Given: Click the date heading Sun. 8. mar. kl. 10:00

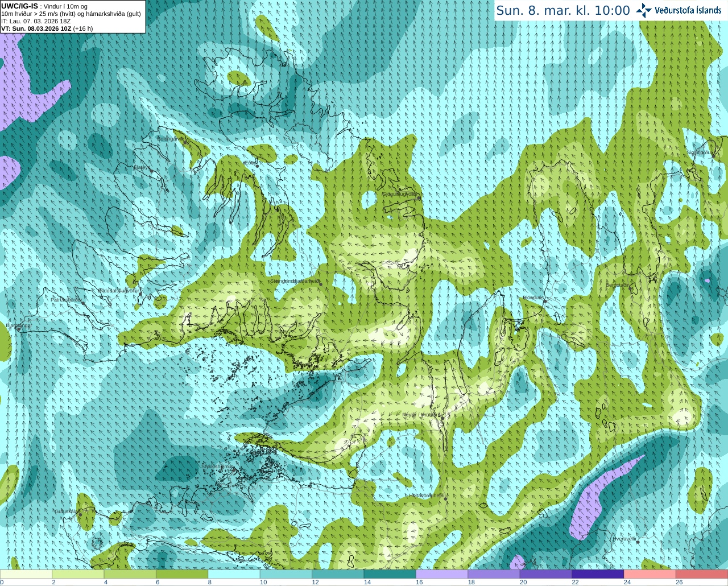Looking at the screenshot, I should 563,11.
